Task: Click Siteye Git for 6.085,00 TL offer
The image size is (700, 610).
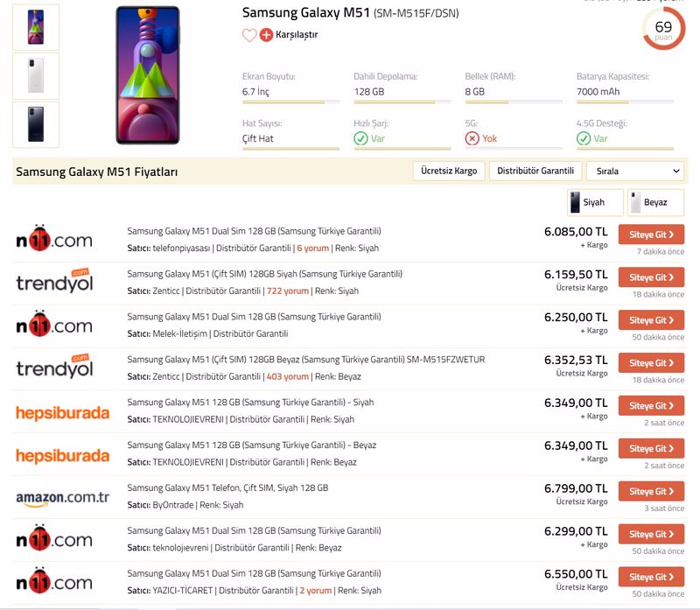Action: [651, 235]
